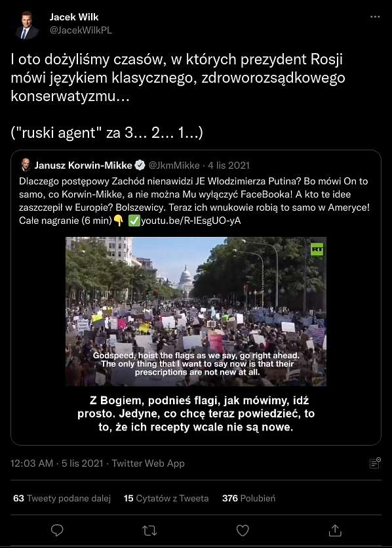This screenshot has height=548, width=392.
Task: Open the share upload icon
Action: click(335, 530)
